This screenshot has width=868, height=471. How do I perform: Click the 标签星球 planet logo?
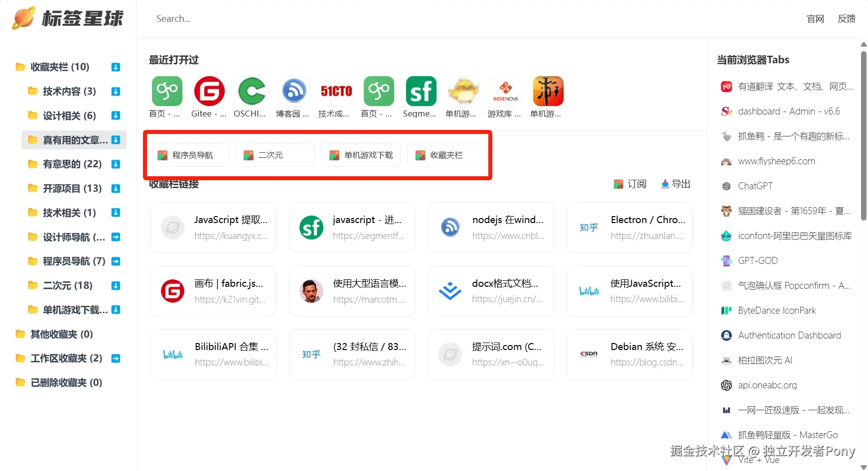coord(23,18)
